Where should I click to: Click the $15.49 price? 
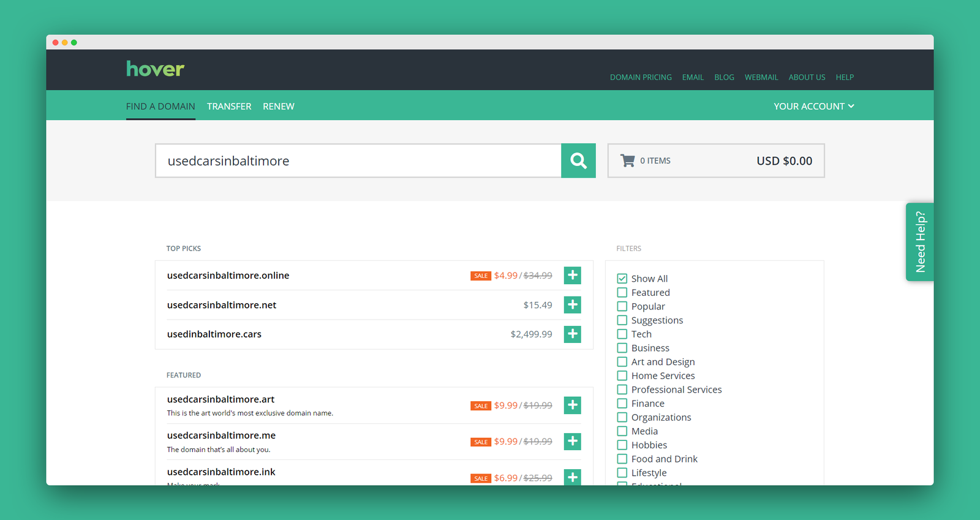[538, 305]
